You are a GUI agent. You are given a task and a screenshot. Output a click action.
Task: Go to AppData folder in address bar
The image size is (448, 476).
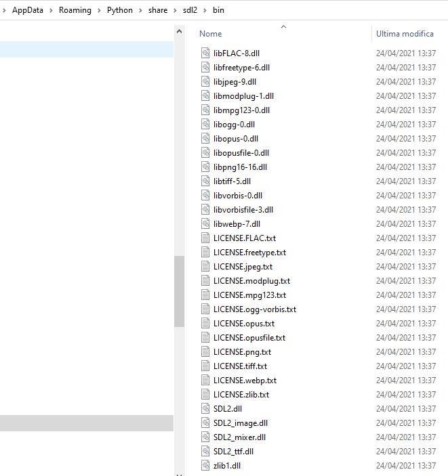28,10
